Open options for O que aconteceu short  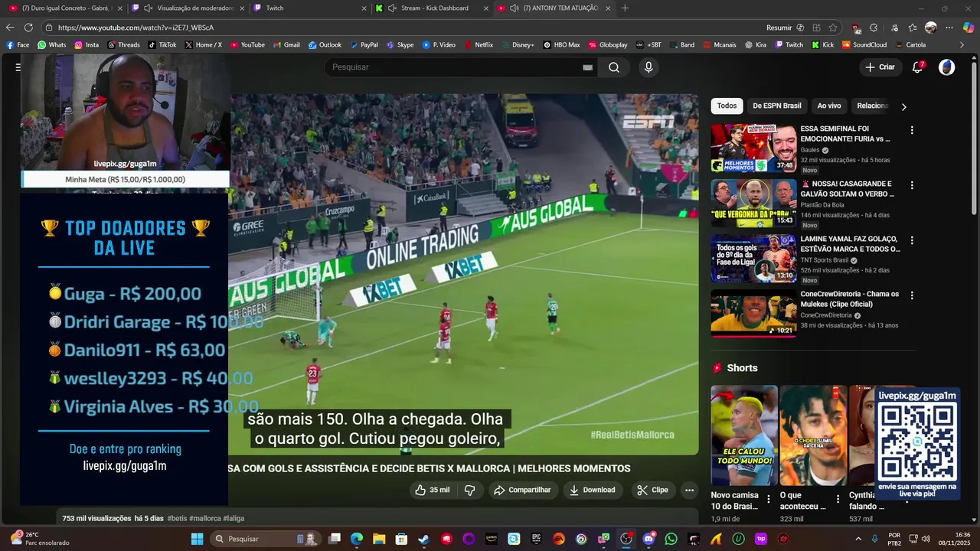(838, 499)
